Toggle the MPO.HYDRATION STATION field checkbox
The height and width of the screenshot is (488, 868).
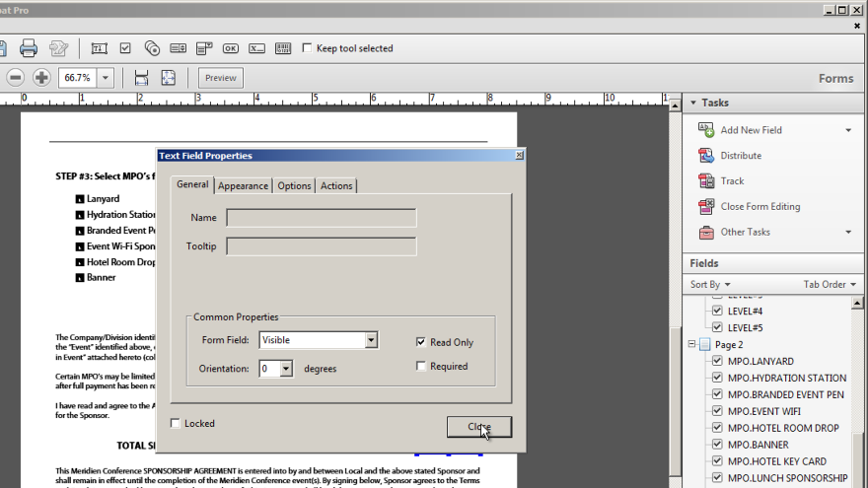[717, 378]
